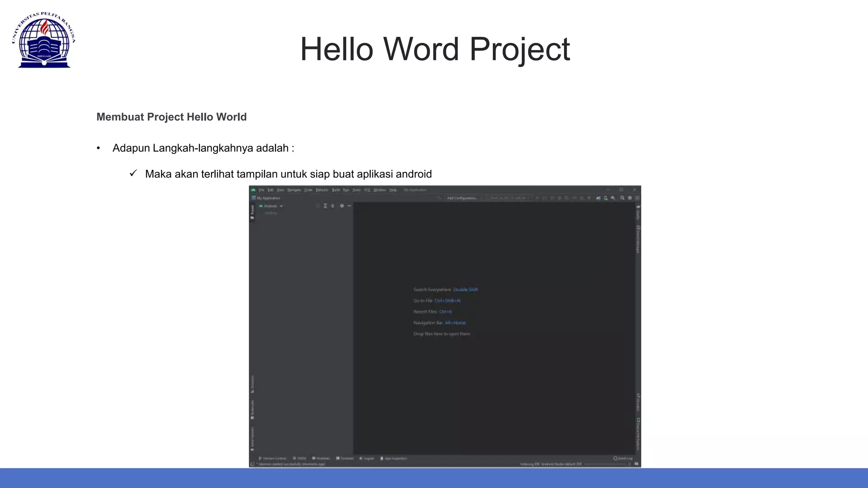Image resolution: width=868 pixels, height=488 pixels.
Task: Toggle the Terminal tool window
Action: 345,458
